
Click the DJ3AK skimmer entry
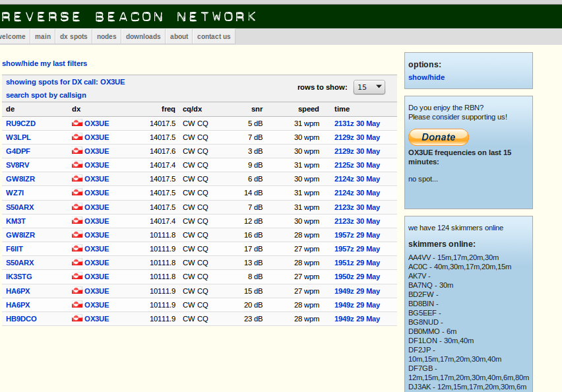468,387
